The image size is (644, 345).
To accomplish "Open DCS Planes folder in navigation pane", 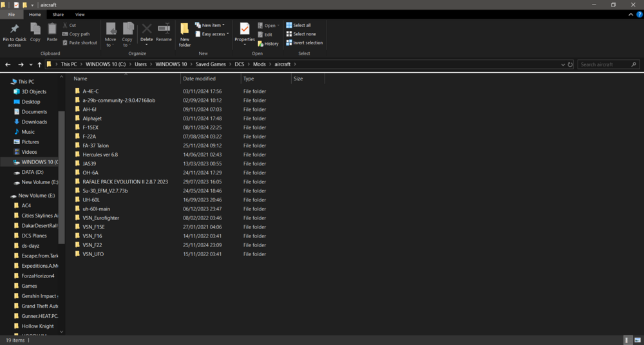I will pos(33,236).
